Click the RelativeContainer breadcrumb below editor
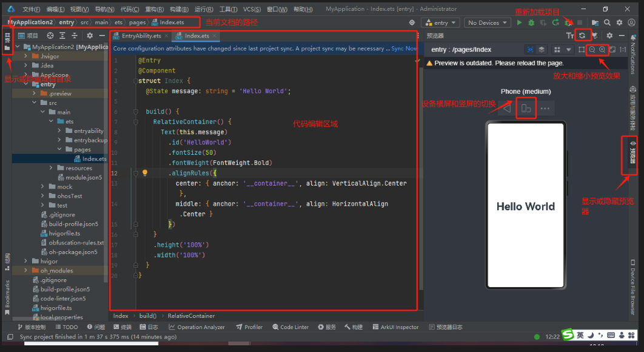 tap(191, 316)
